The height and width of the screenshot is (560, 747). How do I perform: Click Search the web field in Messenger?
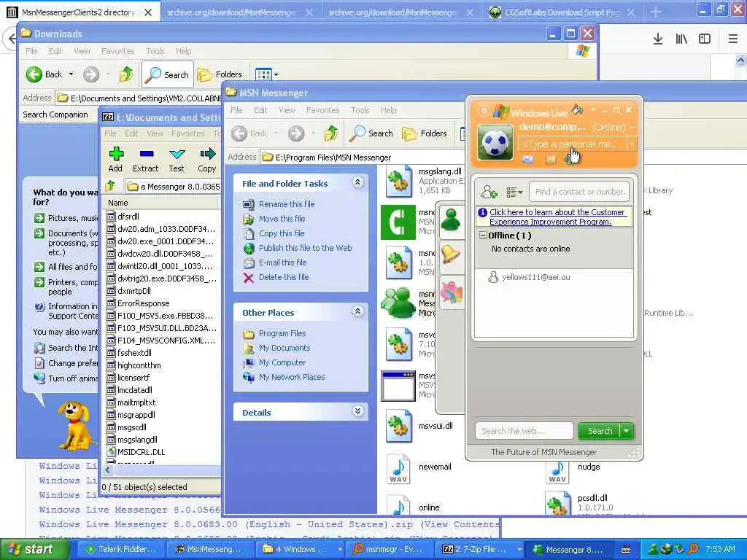click(524, 431)
